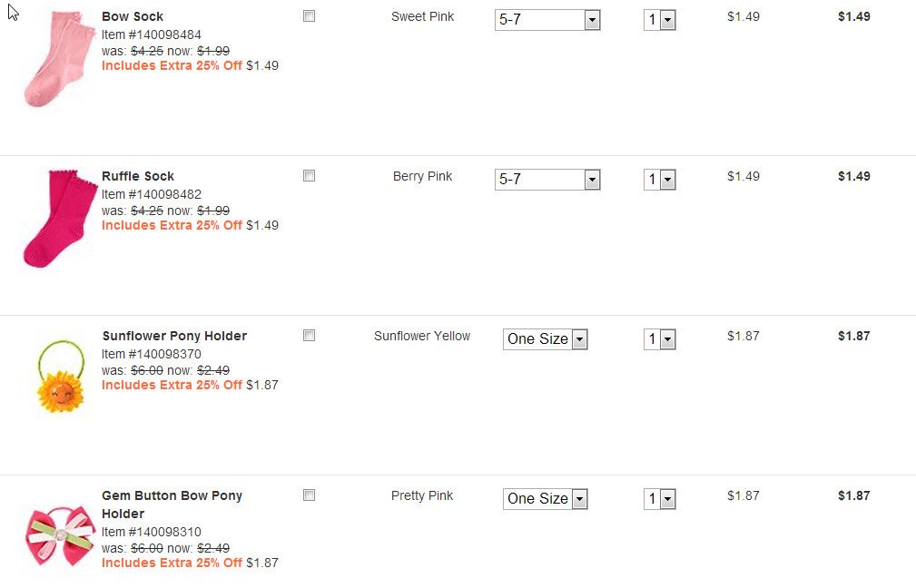Screen dimensions: 916x588
Task: Open the Bow Sock product title link
Action: pyautogui.click(x=133, y=16)
